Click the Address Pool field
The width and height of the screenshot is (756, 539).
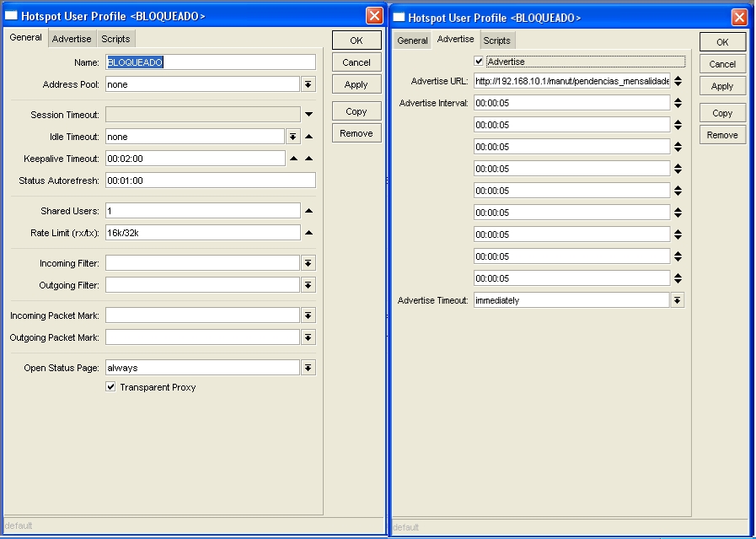click(203, 84)
